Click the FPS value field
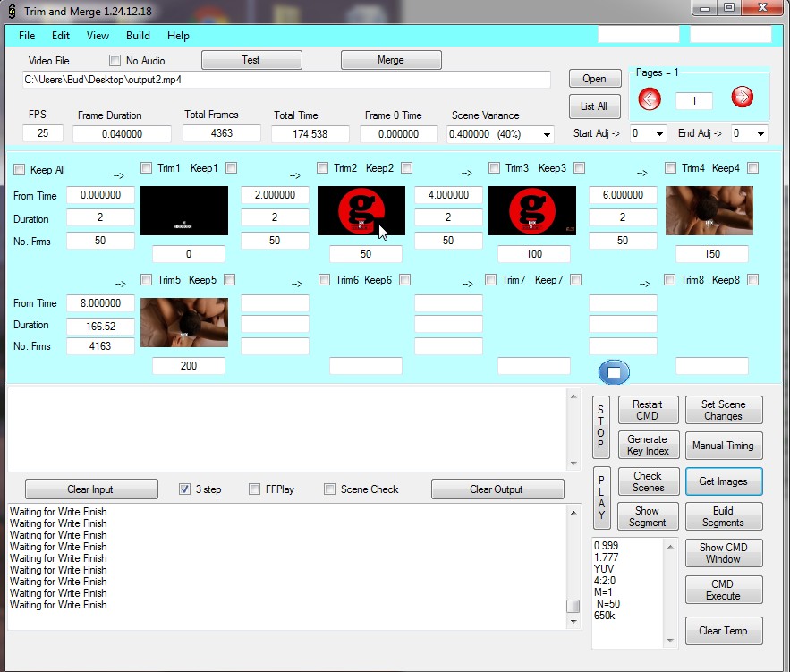The height and width of the screenshot is (672, 790). click(x=43, y=133)
